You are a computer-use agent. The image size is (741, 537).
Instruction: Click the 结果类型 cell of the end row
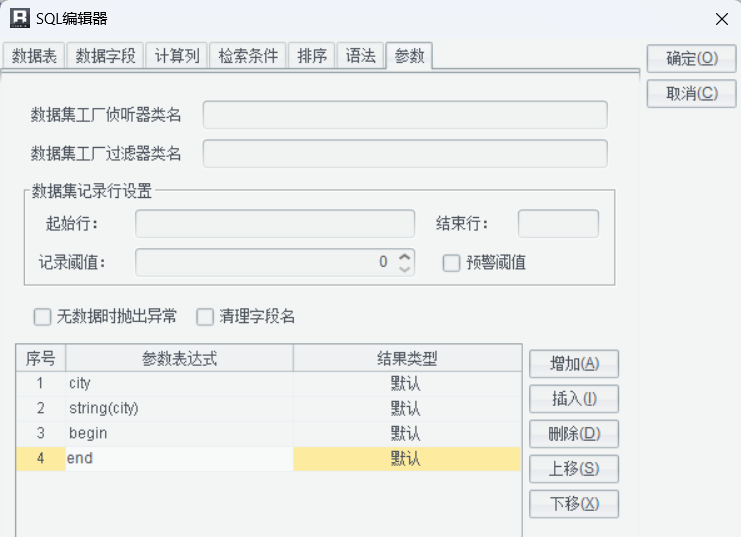coord(406,460)
